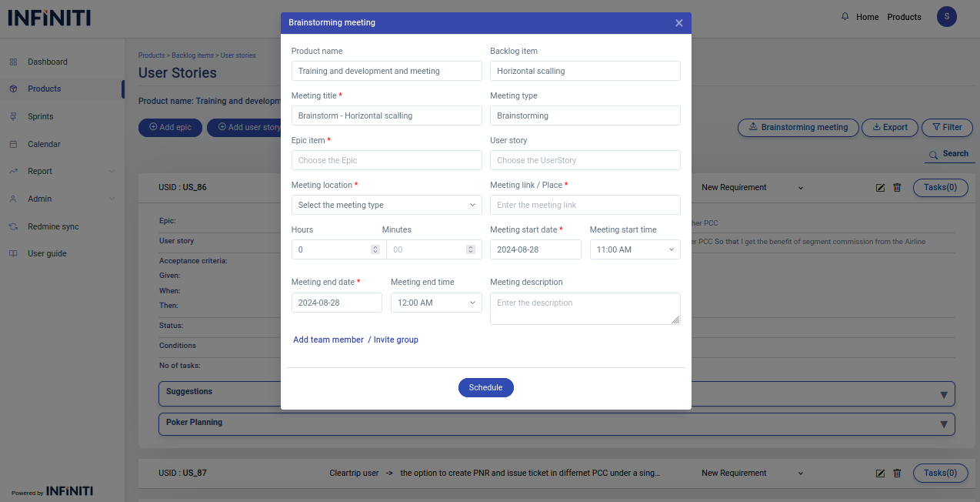Viewport: 980px width, 502px height.
Task: Click the Schedule button
Action: click(485, 387)
